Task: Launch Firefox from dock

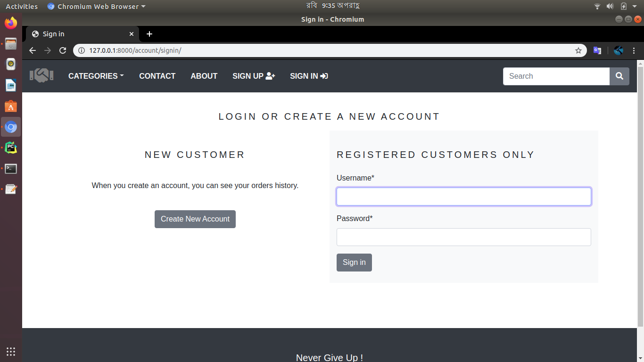Action: point(11,23)
